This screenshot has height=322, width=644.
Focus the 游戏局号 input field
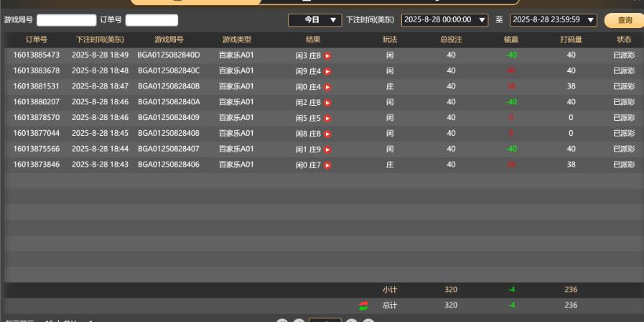coord(66,20)
